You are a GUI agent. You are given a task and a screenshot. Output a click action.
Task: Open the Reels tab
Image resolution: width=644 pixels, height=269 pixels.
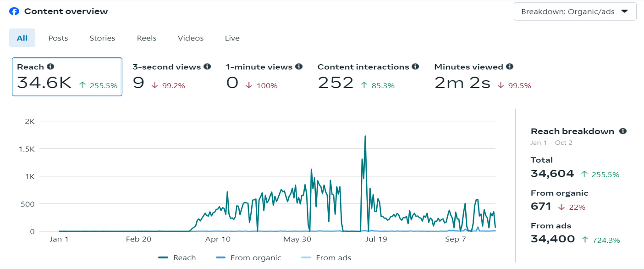coord(147,38)
